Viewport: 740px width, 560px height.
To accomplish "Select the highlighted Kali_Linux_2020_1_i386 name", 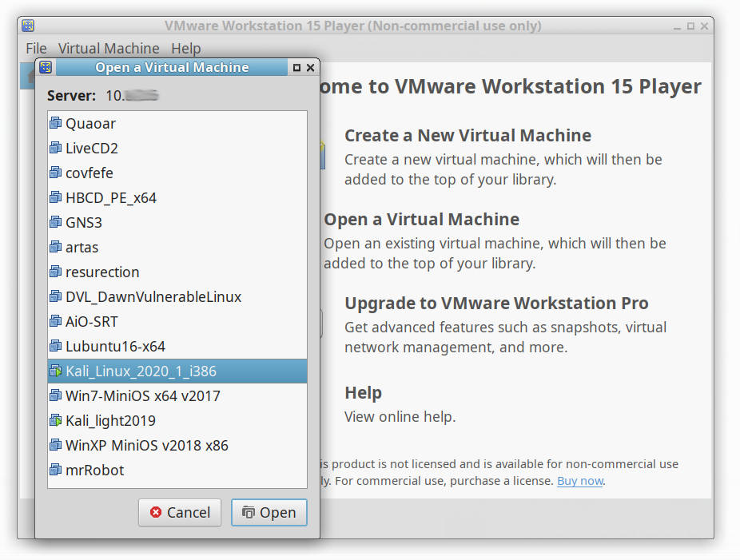I will click(x=141, y=371).
